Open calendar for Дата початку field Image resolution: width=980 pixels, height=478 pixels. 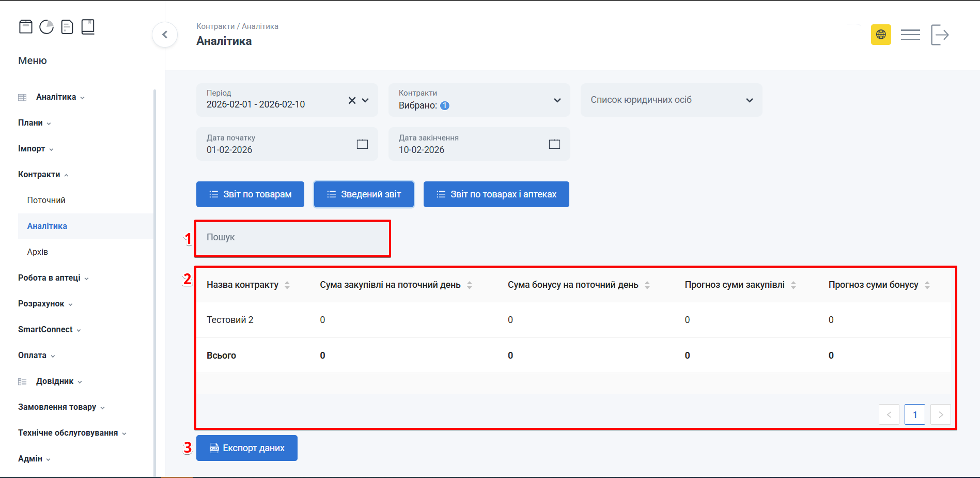362,144
